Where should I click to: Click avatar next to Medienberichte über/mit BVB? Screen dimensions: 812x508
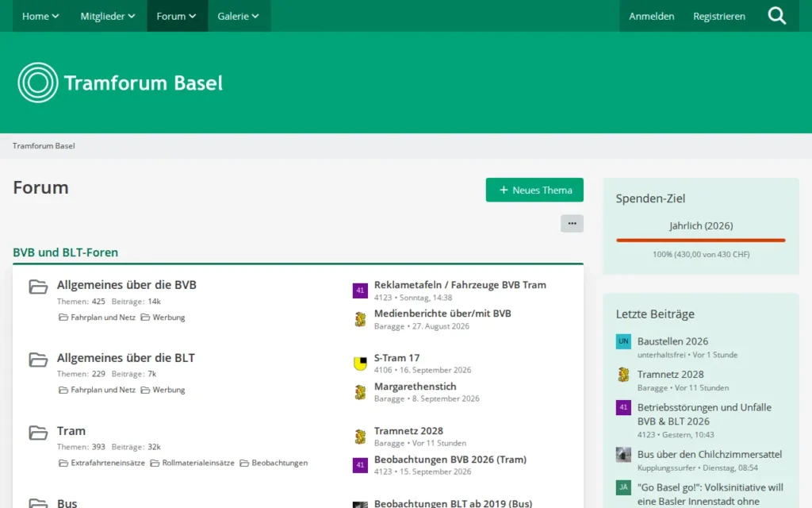click(x=360, y=319)
